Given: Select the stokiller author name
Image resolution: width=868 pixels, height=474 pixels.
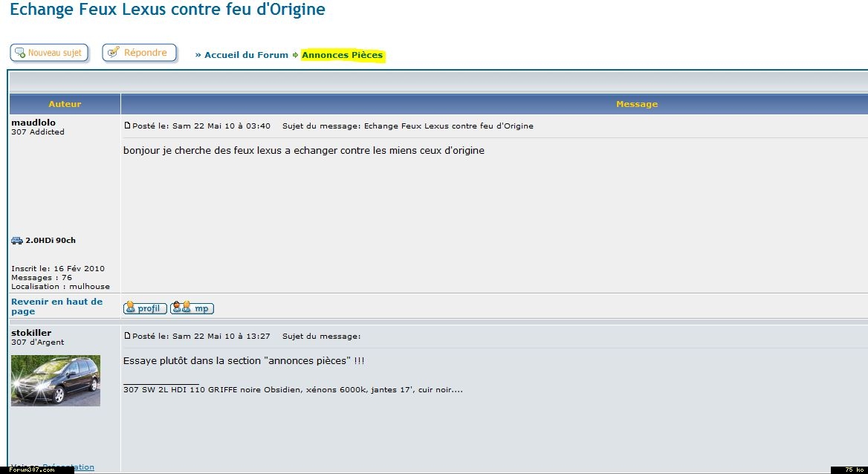Looking at the screenshot, I should click(x=31, y=333).
